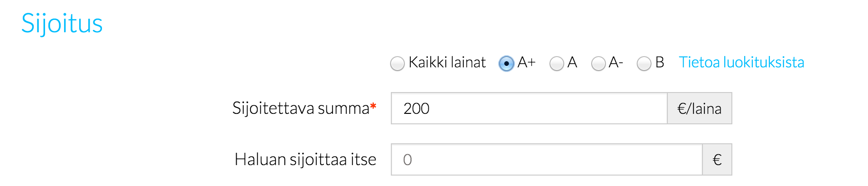868x186 pixels.
Task: Click the plain A text label
Action: tap(573, 62)
